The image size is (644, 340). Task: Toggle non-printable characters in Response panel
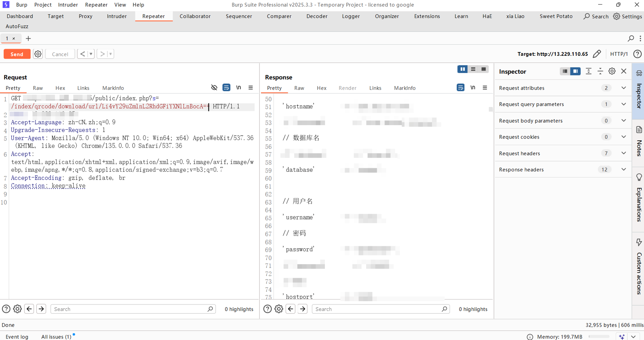(x=473, y=88)
